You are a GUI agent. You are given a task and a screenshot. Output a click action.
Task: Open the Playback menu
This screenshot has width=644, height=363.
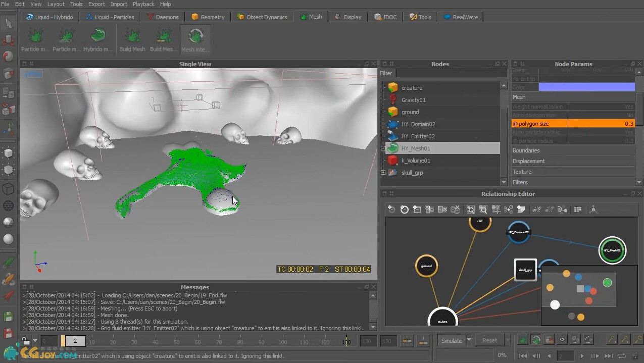click(x=143, y=4)
